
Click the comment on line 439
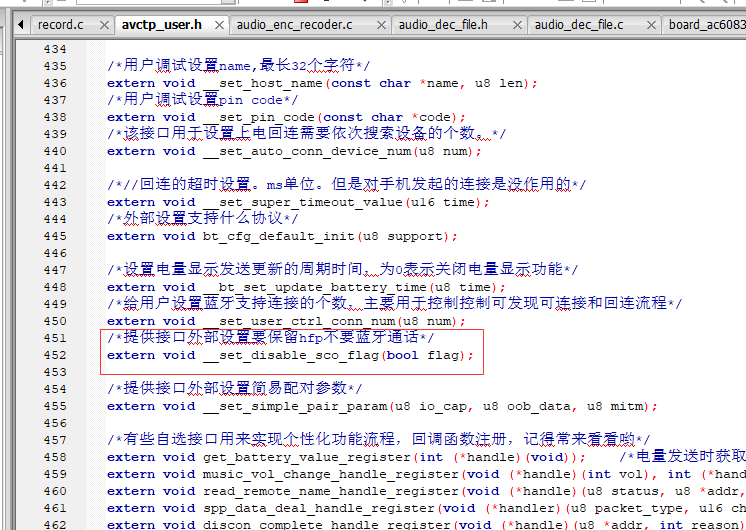(306, 133)
